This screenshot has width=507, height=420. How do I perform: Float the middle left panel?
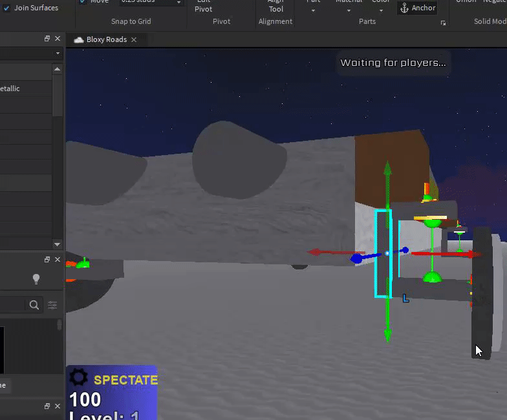coord(47,260)
